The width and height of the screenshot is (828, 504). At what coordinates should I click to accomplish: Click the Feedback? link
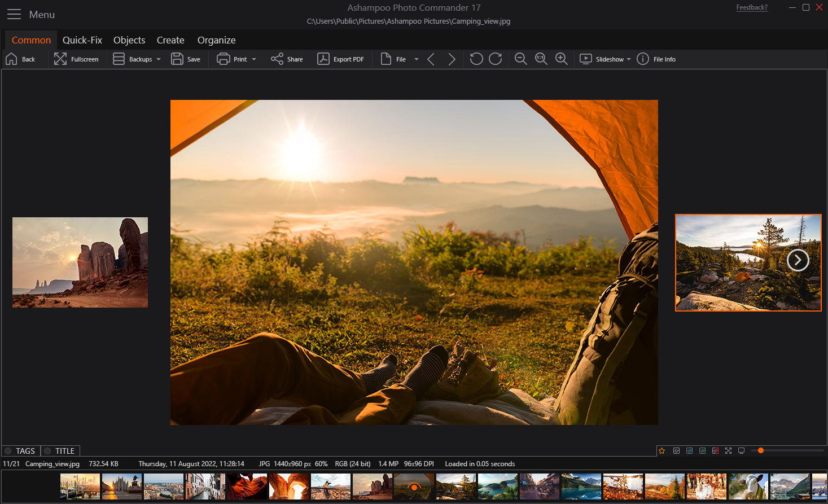click(752, 7)
